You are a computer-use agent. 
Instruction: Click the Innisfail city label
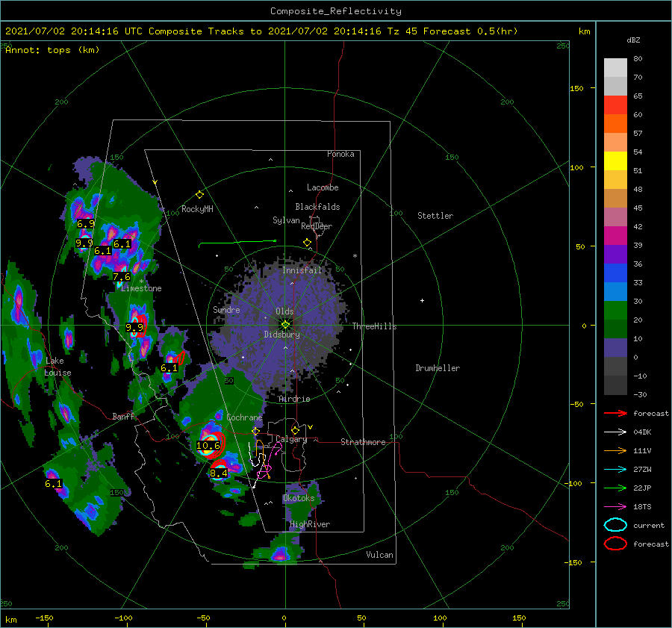coord(302,270)
